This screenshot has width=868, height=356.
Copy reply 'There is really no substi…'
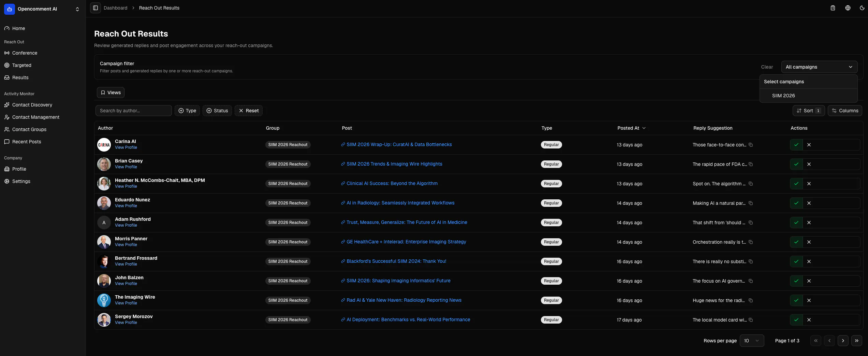(751, 261)
